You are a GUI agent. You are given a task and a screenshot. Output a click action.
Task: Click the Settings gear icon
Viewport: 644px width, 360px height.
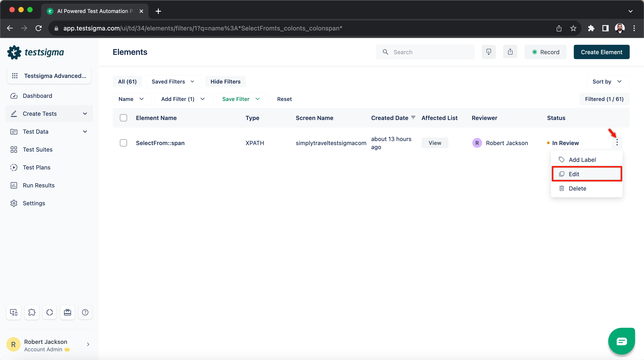[14, 203]
